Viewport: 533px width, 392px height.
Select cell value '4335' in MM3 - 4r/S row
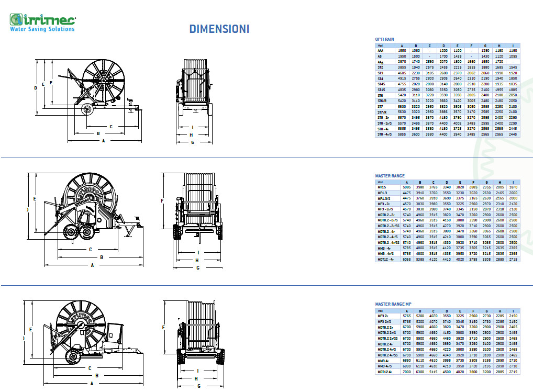(447, 254)
